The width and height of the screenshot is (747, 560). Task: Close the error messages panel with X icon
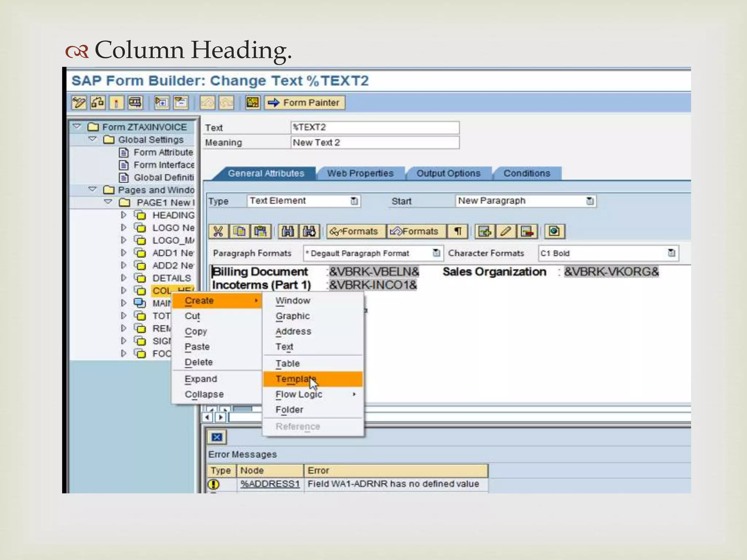point(217,437)
